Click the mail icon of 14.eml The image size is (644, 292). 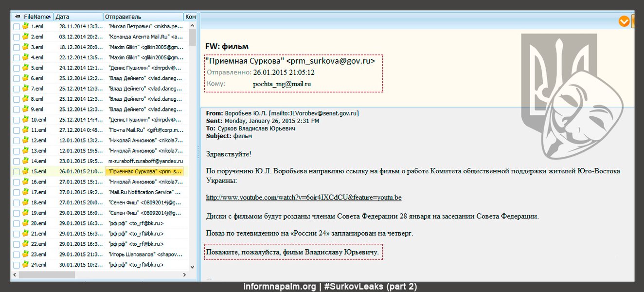25,161
